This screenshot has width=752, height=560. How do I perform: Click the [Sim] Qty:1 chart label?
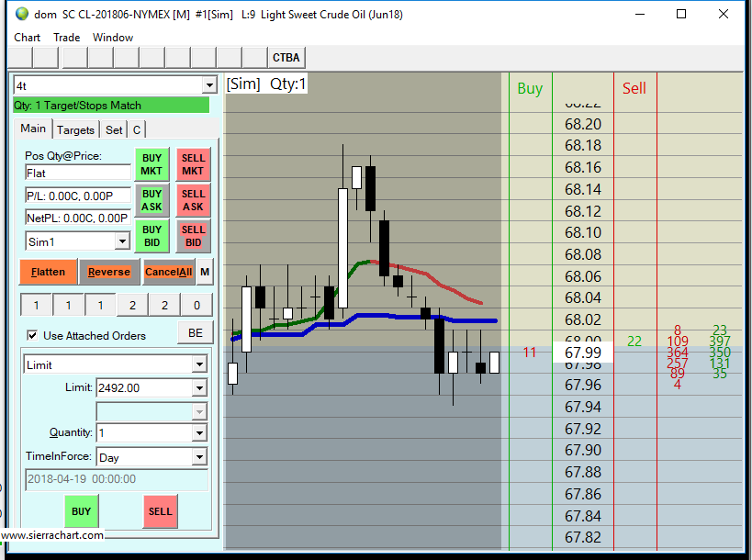[x=266, y=84]
